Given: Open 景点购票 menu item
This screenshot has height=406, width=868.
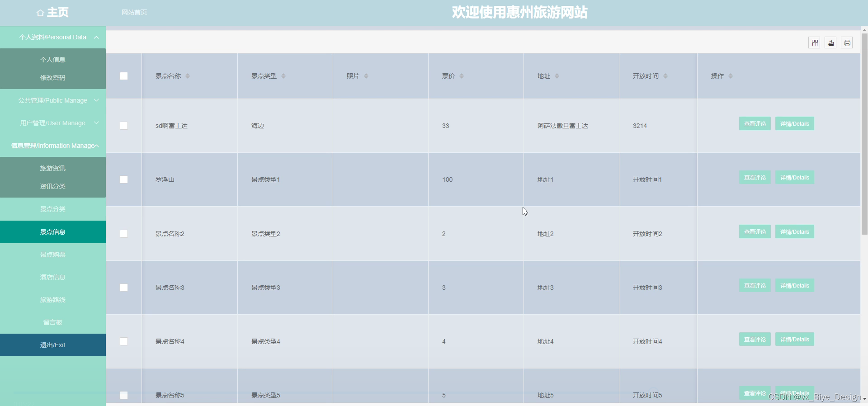Looking at the screenshot, I should (x=53, y=255).
